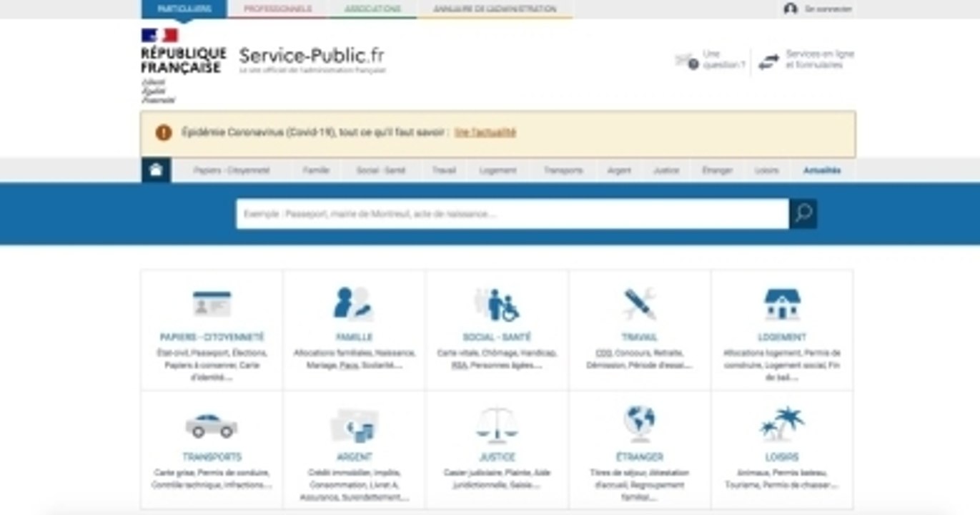Open Famille in the navigation bar
Viewport: 980px width, 515px height.
click(316, 171)
